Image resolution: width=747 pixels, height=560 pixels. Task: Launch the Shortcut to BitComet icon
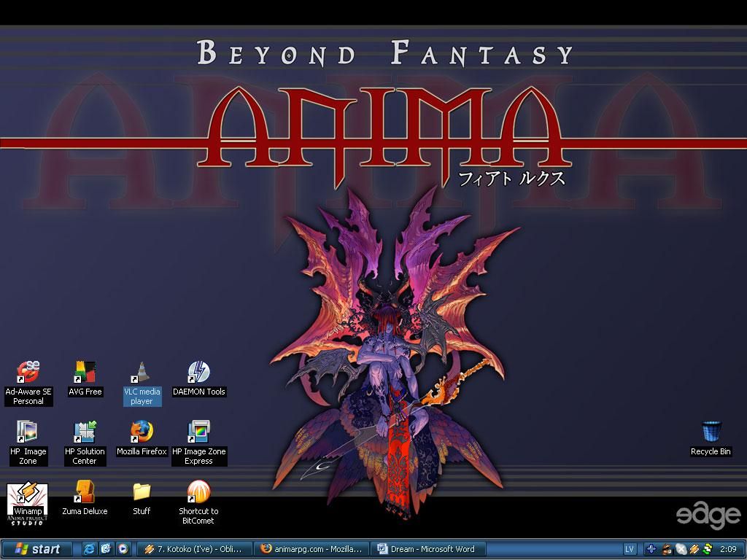pos(198,502)
